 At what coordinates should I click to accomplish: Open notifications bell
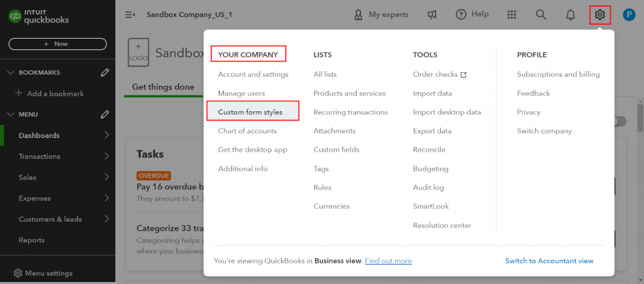(570, 15)
